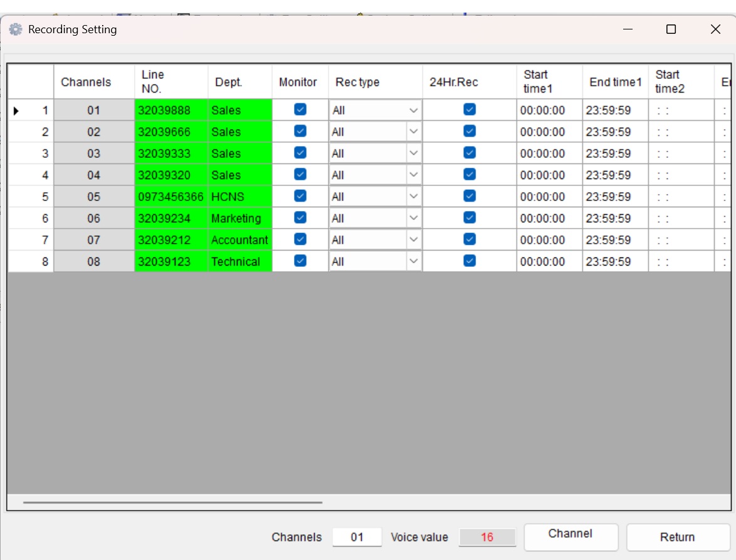Viewport: 736px width, 560px height.
Task: Open the Rec type selector for channel 08
Action: click(x=414, y=261)
